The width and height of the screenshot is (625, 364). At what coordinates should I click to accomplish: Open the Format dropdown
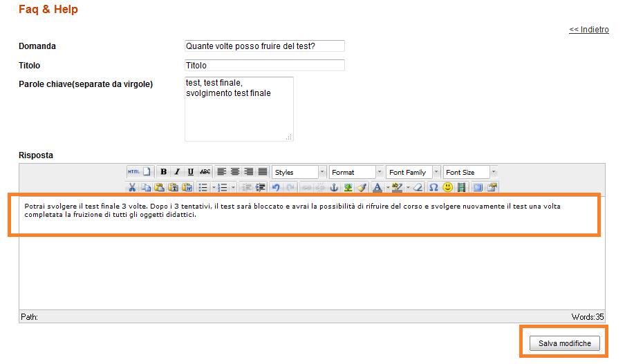coord(356,172)
